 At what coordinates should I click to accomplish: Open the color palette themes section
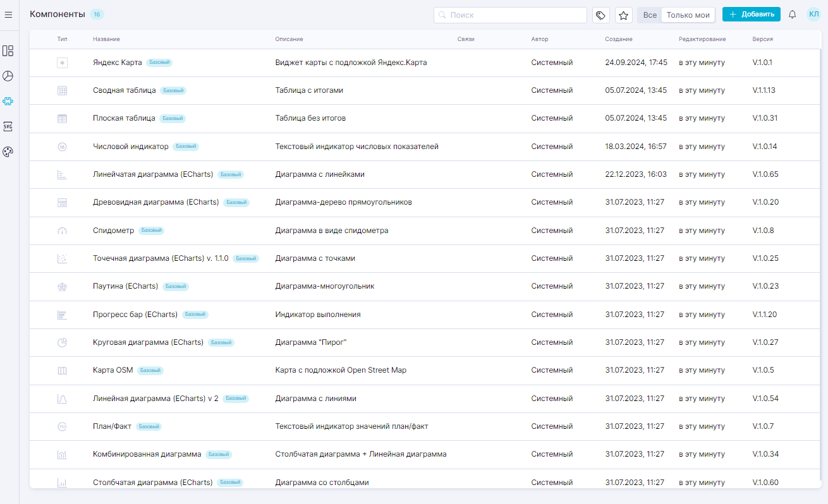(x=8, y=152)
